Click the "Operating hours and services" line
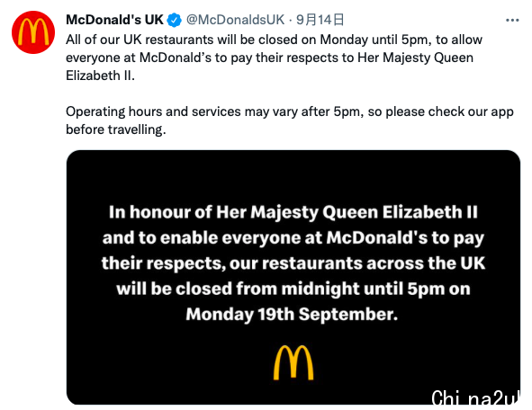 [x=290, y=111]
